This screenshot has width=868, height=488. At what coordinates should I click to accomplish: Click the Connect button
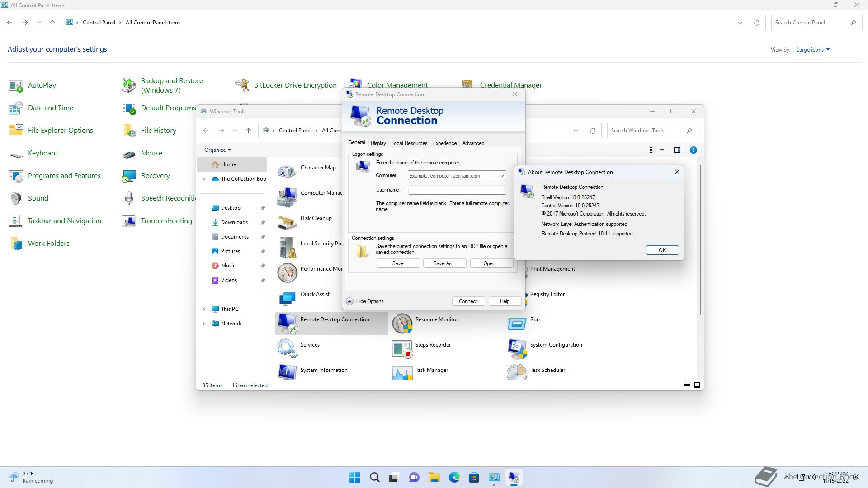[x=468, y=301]
